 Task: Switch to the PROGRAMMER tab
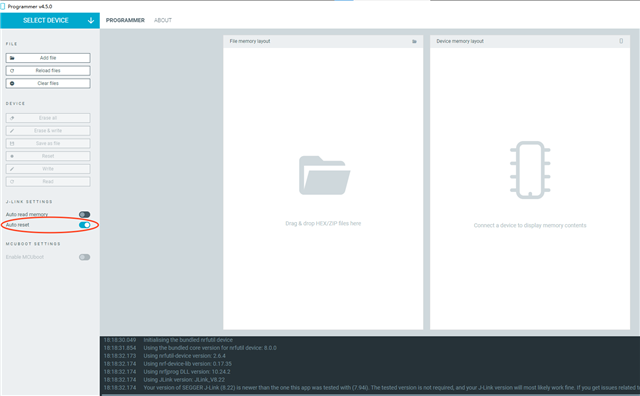pyautogui.click(x=125, y=20)
